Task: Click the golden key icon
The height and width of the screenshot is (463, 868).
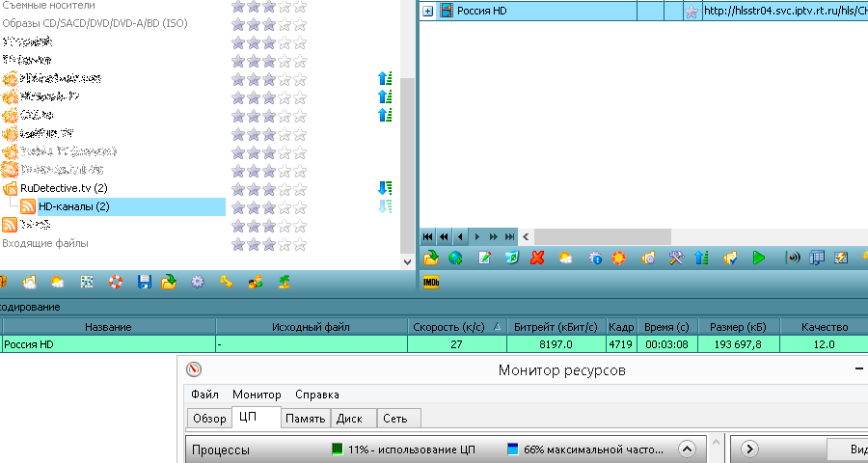Action: pyautogui.click(x=227, y=283)
